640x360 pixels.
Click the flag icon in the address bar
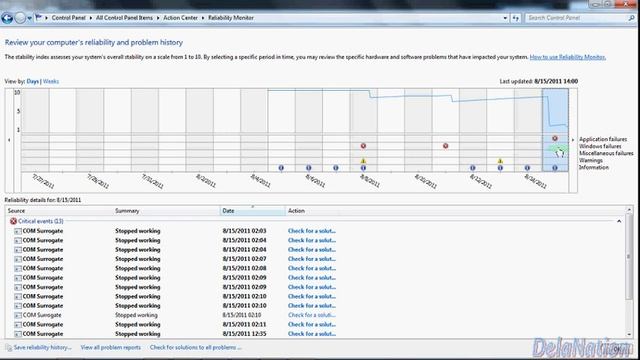[x=38, y=18]
